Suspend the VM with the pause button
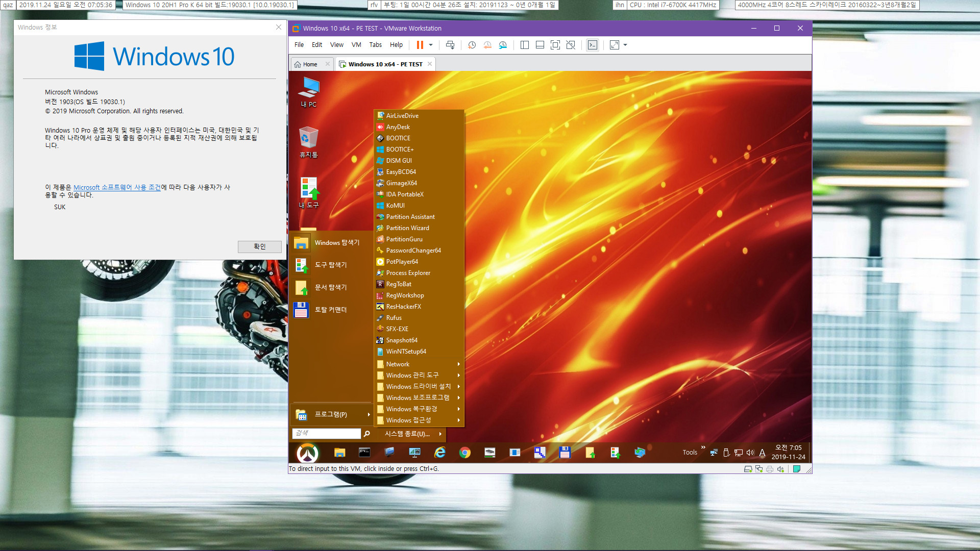Viewport: 980px width, 551px height. 420,45
